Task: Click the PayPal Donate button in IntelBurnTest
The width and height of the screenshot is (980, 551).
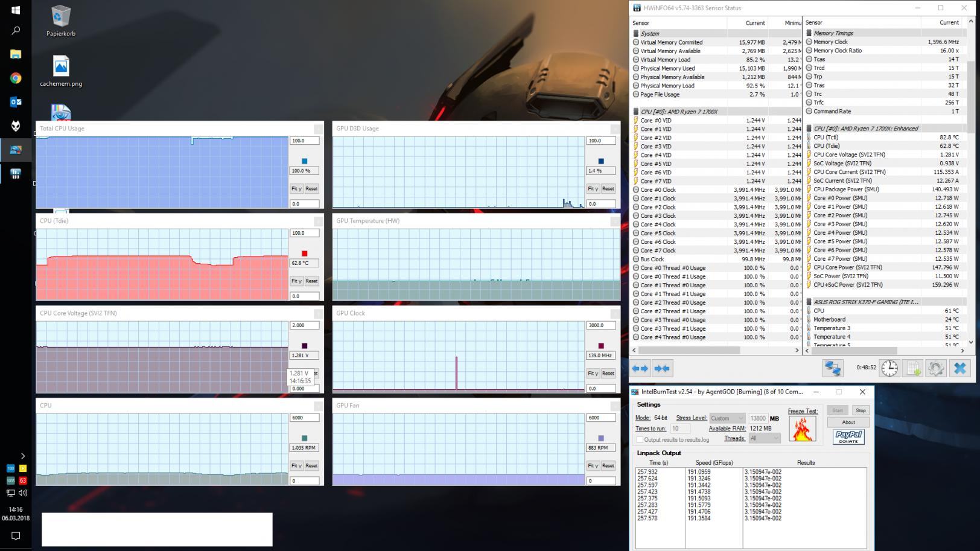Action: 848,436
